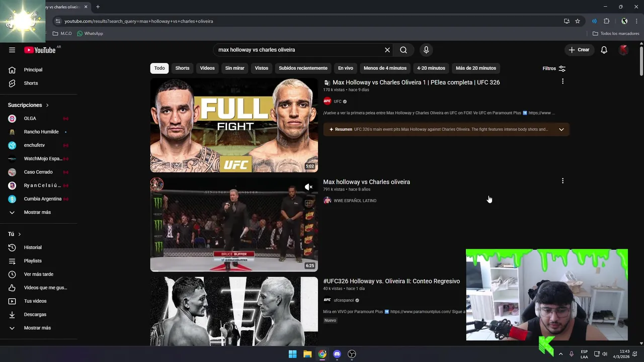Click the browser address bar URL
The width and height of the screenshot is (644, 362).
point(139,21)
